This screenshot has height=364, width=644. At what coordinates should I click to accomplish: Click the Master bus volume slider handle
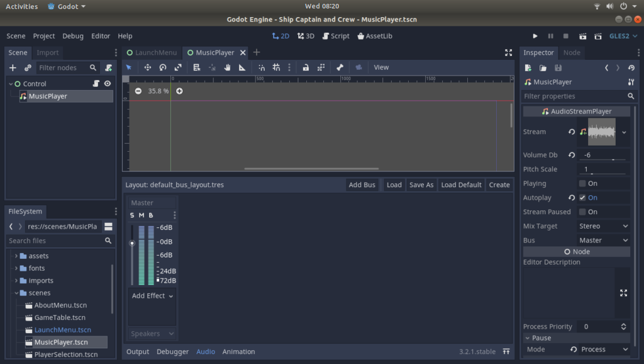(x=132, y=243)
